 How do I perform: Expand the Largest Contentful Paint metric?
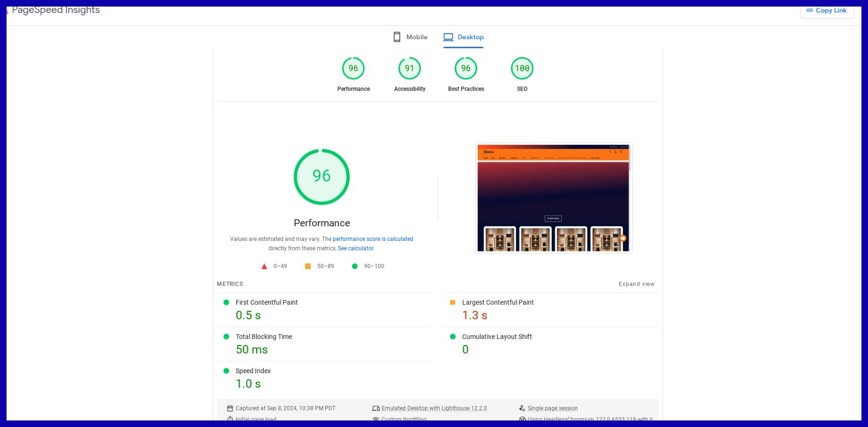click(497, 303)
